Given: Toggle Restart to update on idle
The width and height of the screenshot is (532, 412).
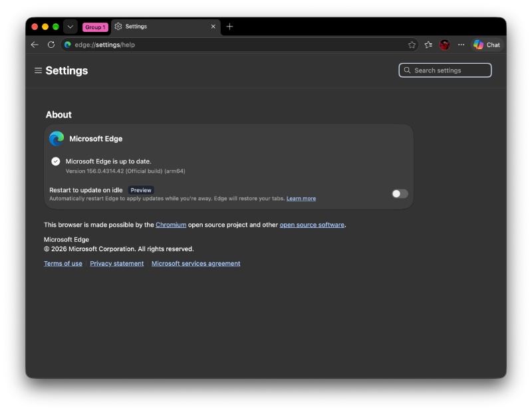Looking at the screenshot, I should coord(400,193).
